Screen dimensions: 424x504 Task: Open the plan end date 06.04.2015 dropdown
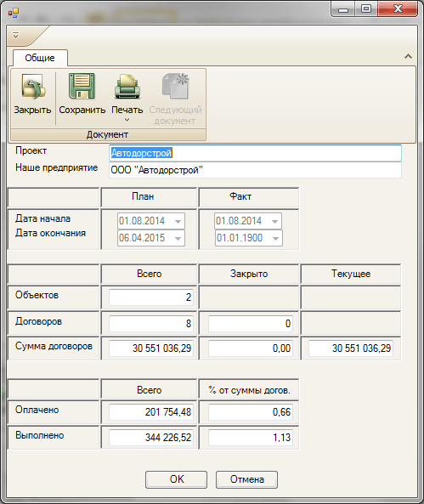point(178,238)
